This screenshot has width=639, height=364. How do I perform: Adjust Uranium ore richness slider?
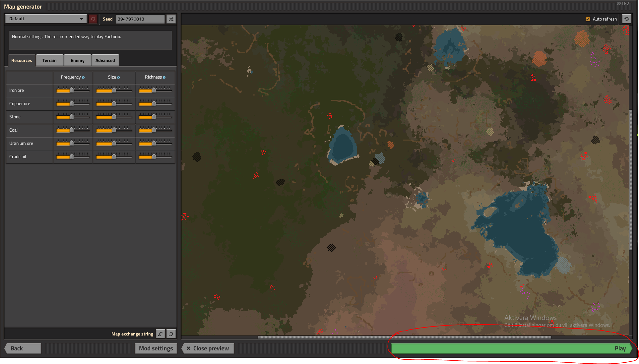coord(155,143)
